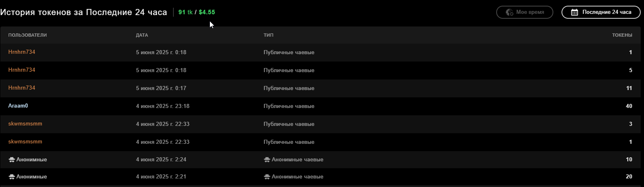Click the $4.55 earnings amount

coord(207,12)
